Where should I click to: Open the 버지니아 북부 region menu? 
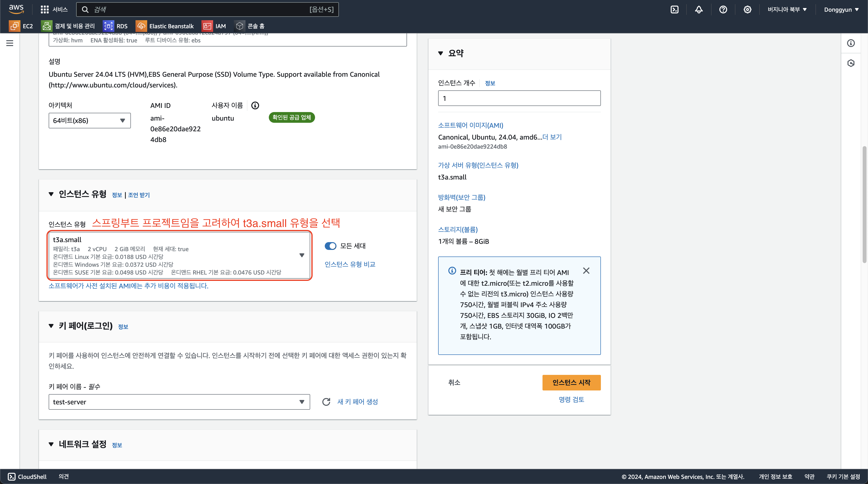(787, 9)
